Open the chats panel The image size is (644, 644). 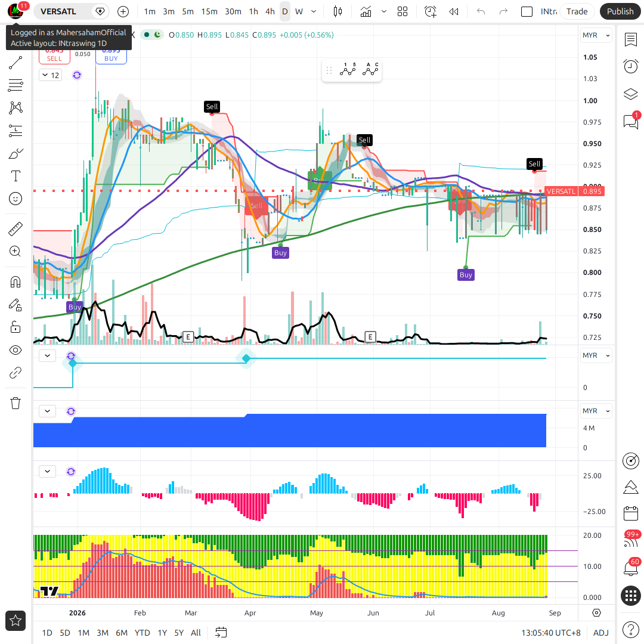coord(630,121)
